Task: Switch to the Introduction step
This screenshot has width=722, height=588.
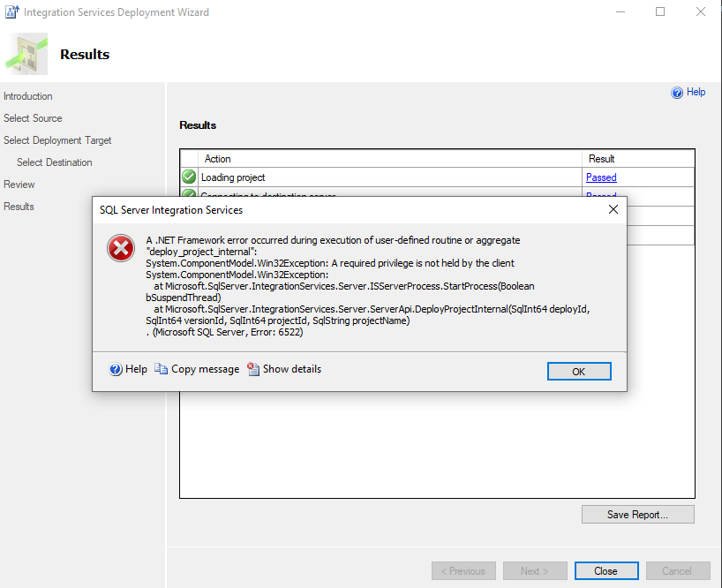Action: pyautogui.click(x=27, y=96)
